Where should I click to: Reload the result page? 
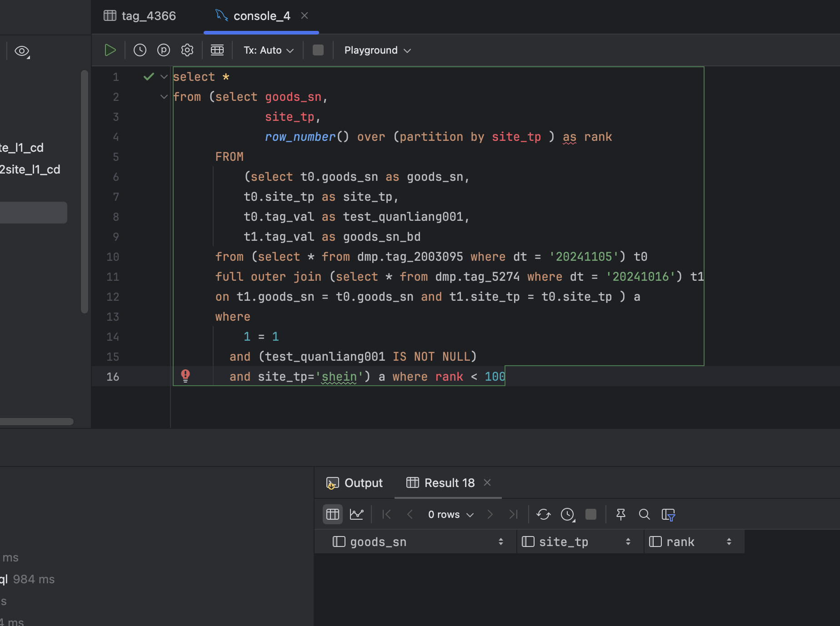point(544,514)
